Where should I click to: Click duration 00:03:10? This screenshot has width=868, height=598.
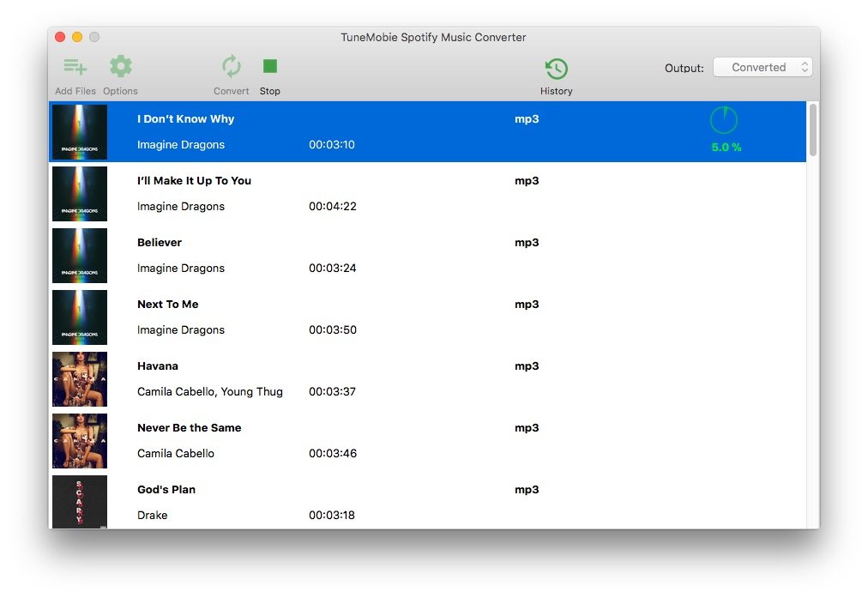[332, 144]
